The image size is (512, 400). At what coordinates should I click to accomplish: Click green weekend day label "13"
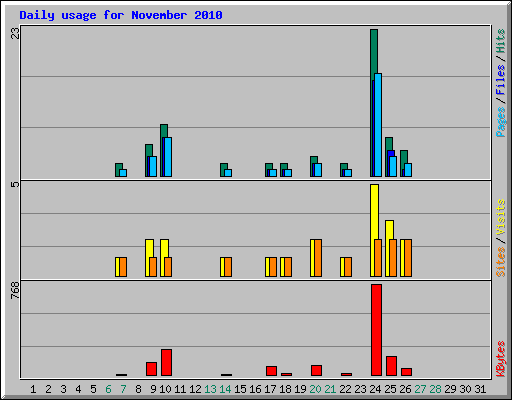[210, 389]
